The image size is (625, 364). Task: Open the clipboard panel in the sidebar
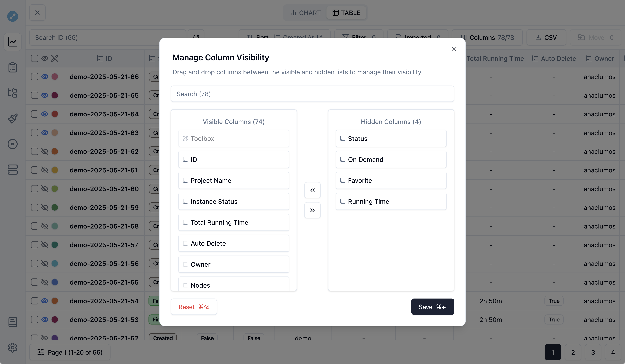[x=12, y=67]
